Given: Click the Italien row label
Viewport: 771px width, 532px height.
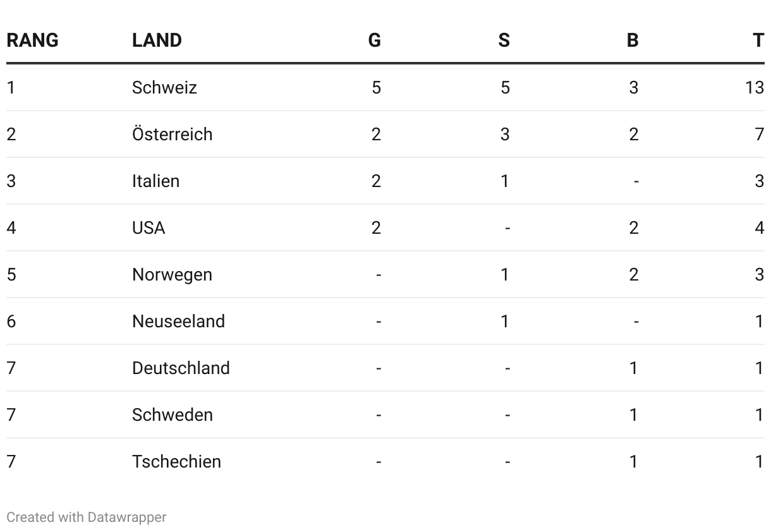Looking at the screenshot, I should pos(155,181).
